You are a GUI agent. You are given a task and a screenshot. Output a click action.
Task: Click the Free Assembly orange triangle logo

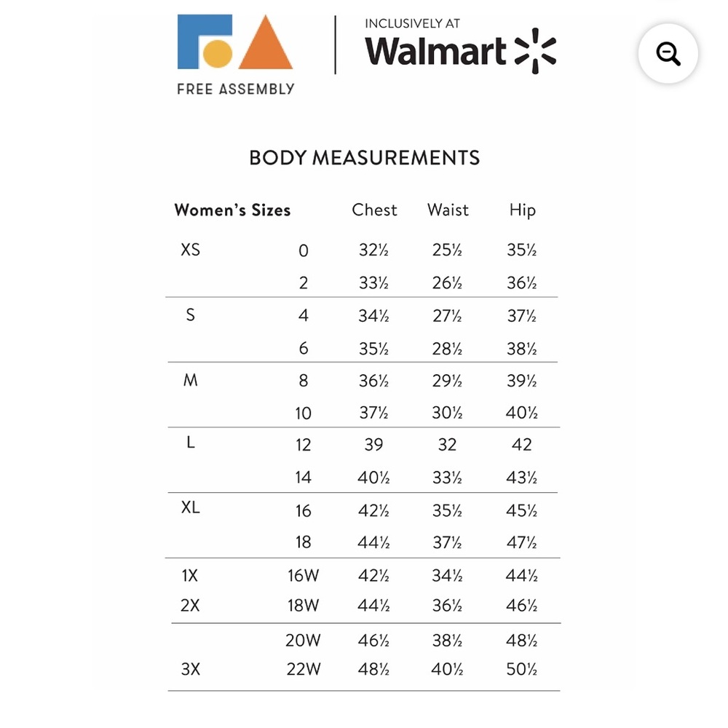(x=266, y=41)
